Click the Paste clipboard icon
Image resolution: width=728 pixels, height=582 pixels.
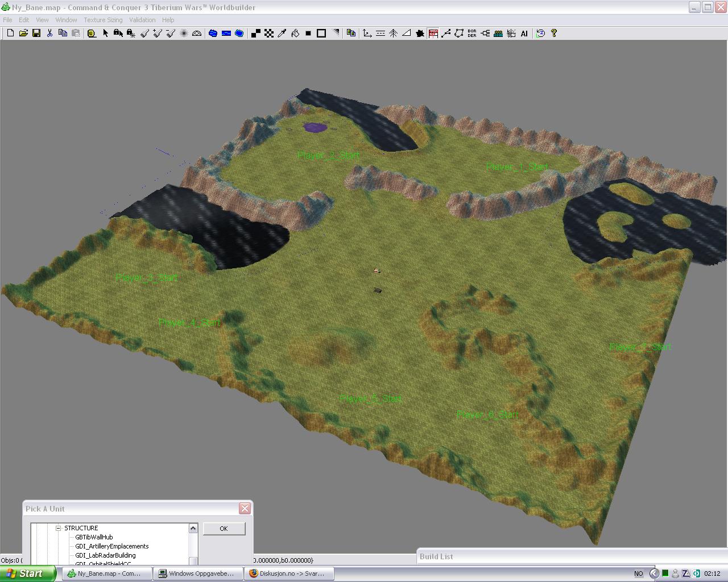click(x=76, y=34)
